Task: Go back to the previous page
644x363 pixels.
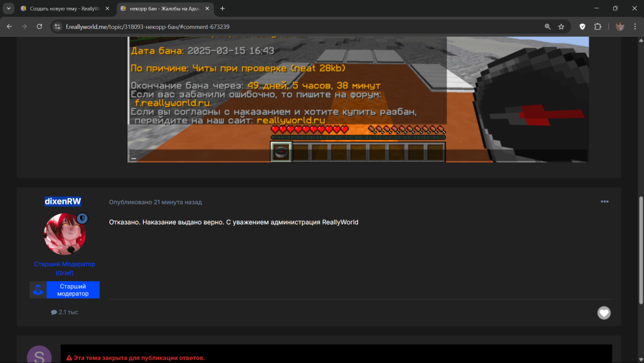Action: tap(9, 26)
